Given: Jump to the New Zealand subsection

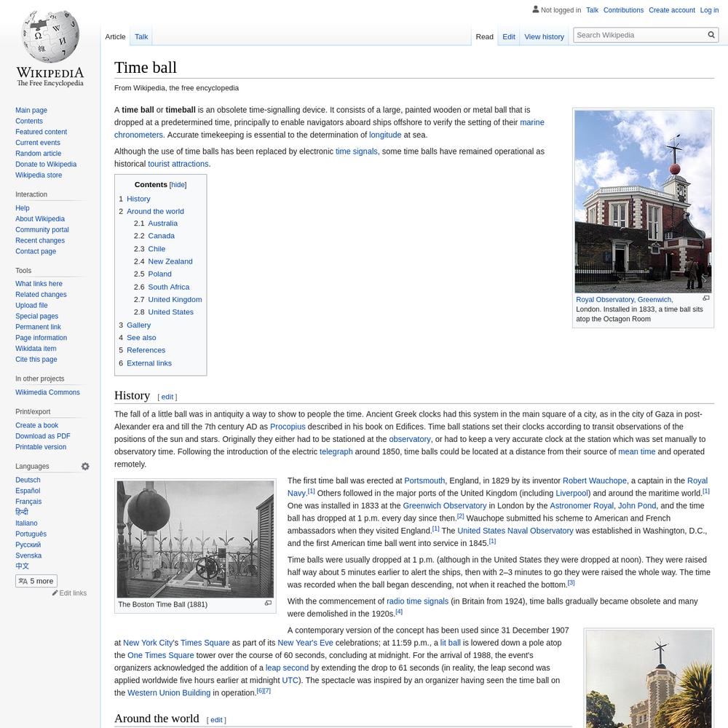Looking at the screenshot, I should pos(170,261).
